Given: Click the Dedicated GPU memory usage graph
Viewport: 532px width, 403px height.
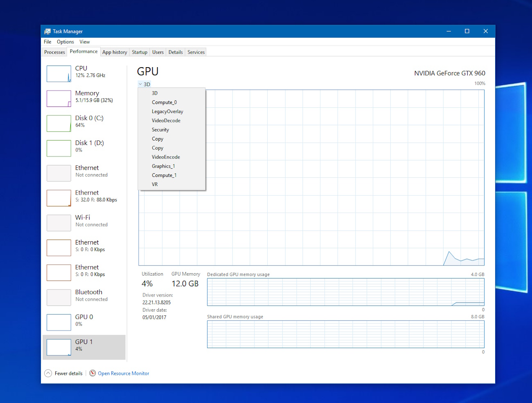Looking at the screenshot, I should pos(346,292).
